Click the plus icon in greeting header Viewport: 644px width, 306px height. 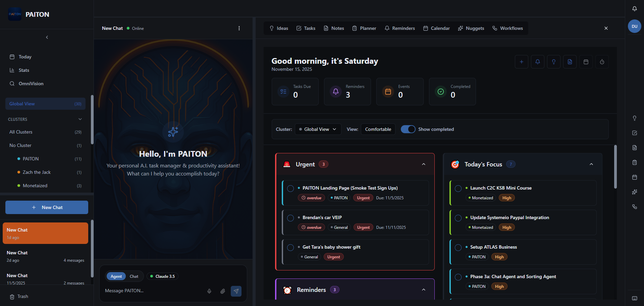click(x=521, y=62)
